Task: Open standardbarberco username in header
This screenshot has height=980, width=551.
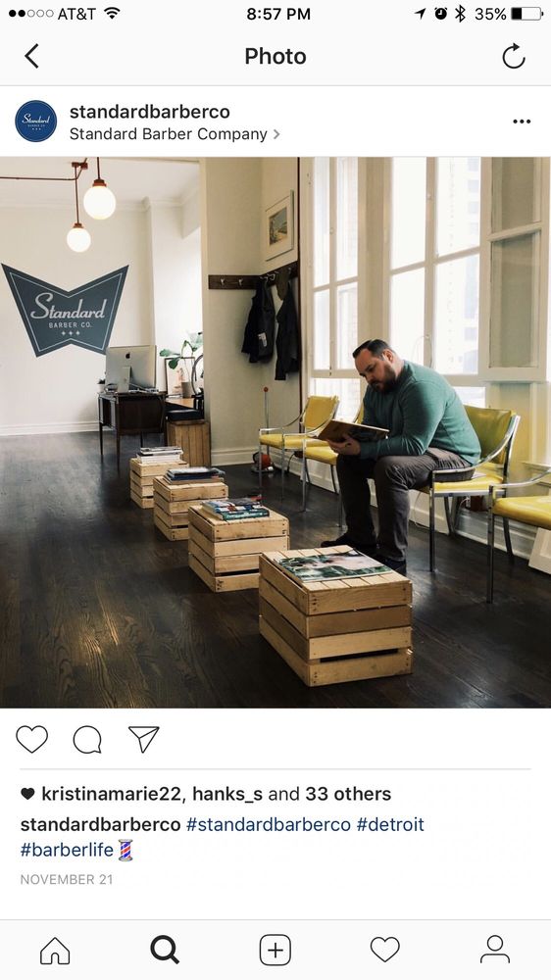Action: pyautogui.click(x=149, y=112)
